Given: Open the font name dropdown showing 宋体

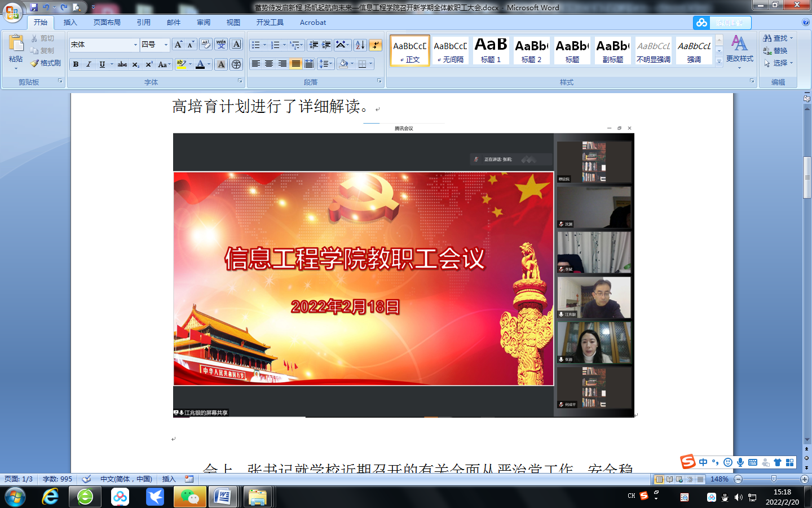Looking at the screenshot, I should (x=135, y=45).
